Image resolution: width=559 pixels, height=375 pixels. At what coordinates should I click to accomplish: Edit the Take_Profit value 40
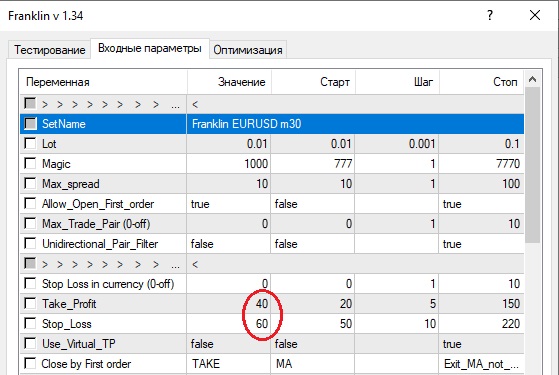[229, 304]
